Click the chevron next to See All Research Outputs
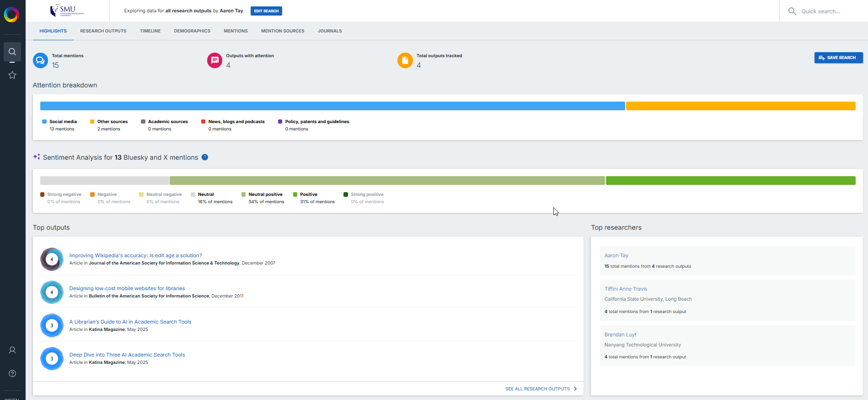This screenshot has height=400, width=868. [x=575, y=389]
